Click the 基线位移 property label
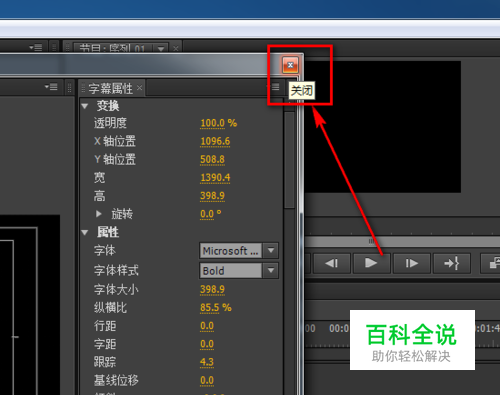The height and width of the screenshot is (395, 500). (116, 380)
